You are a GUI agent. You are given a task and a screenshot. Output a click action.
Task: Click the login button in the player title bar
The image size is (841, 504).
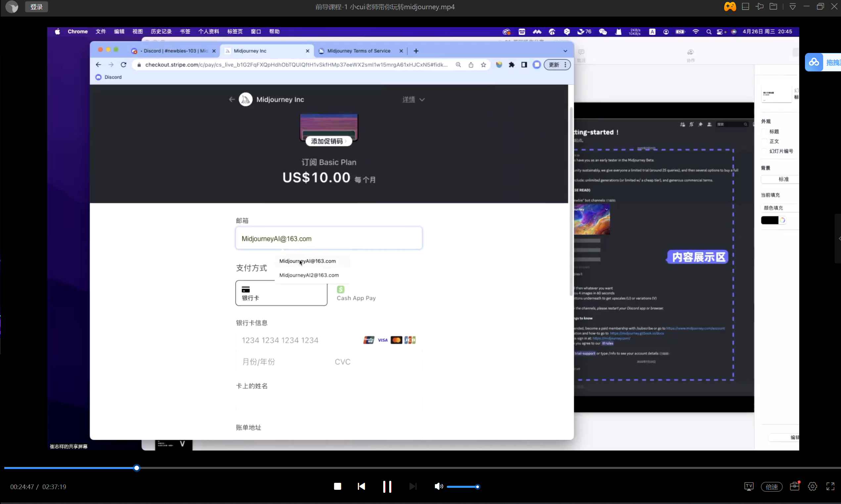[36, 7]
